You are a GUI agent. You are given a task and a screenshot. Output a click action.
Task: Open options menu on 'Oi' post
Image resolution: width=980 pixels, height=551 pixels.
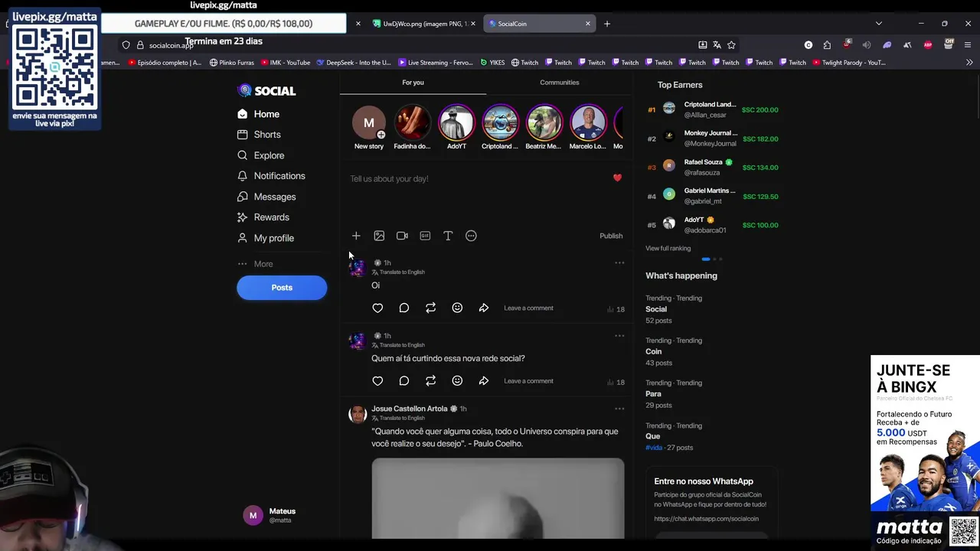click(x=619, y=263)
